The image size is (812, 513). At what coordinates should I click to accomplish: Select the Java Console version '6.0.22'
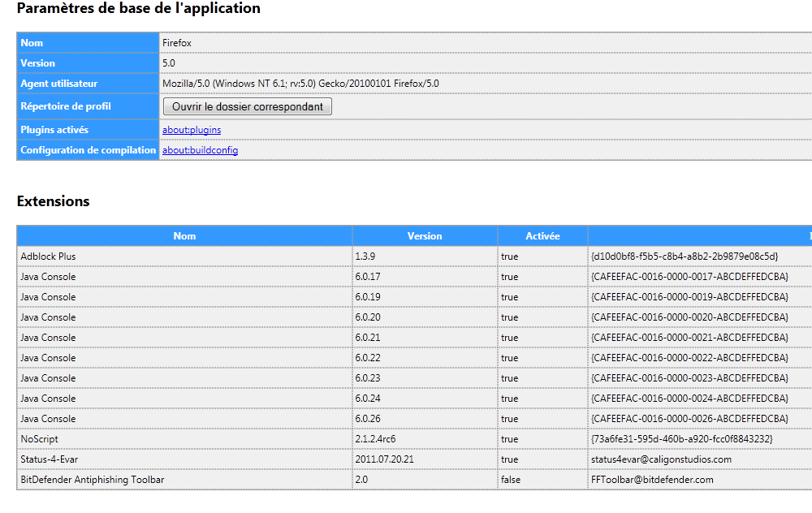tap(368, 358)
